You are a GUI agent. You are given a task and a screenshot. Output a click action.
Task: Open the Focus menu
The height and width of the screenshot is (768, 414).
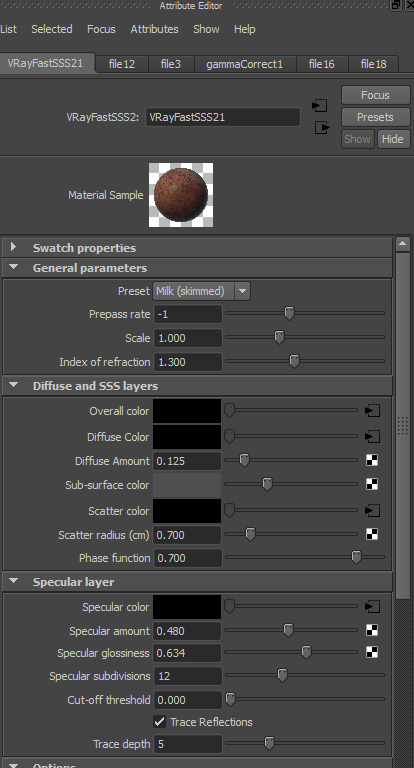[x=101, y=29]
